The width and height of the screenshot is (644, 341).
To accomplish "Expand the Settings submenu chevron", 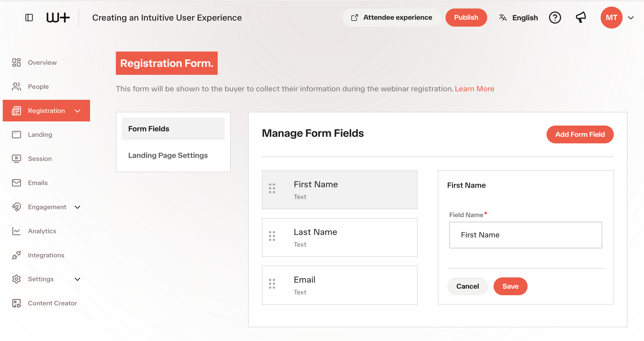I will pyautogui.click(x=77, y=279).
